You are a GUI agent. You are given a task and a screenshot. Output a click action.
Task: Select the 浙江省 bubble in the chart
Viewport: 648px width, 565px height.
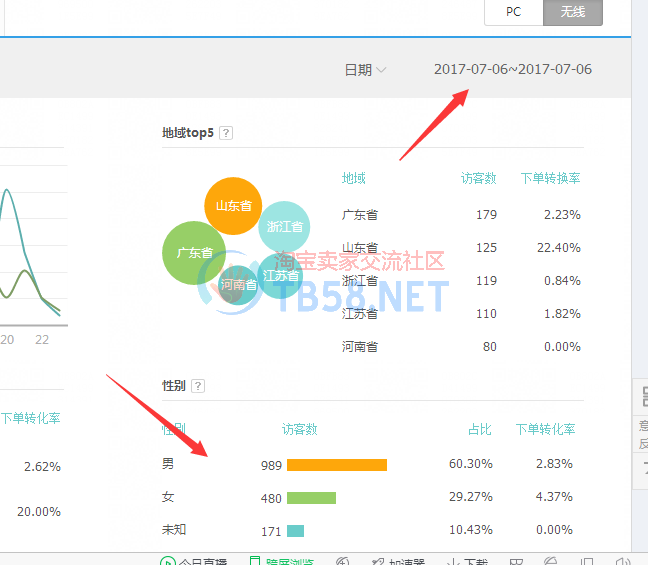tap(285, 227)
